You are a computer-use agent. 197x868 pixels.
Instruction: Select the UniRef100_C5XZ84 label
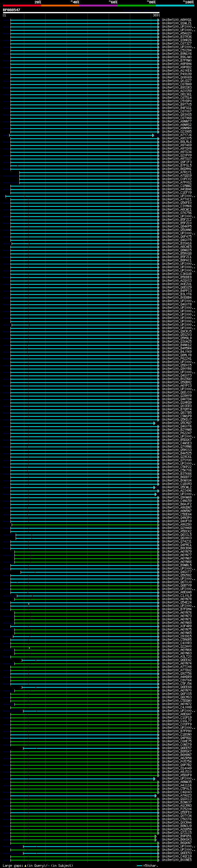click(177, 50)
